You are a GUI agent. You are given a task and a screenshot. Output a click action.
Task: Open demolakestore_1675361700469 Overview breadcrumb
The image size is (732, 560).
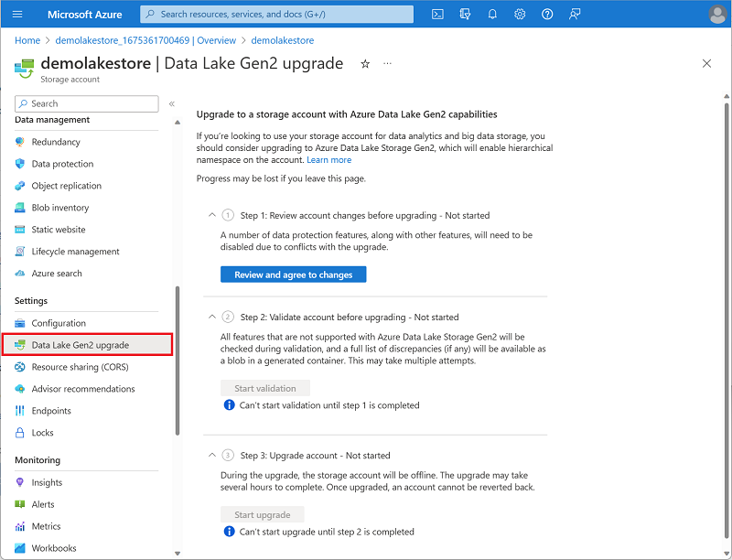coord(145,40)
